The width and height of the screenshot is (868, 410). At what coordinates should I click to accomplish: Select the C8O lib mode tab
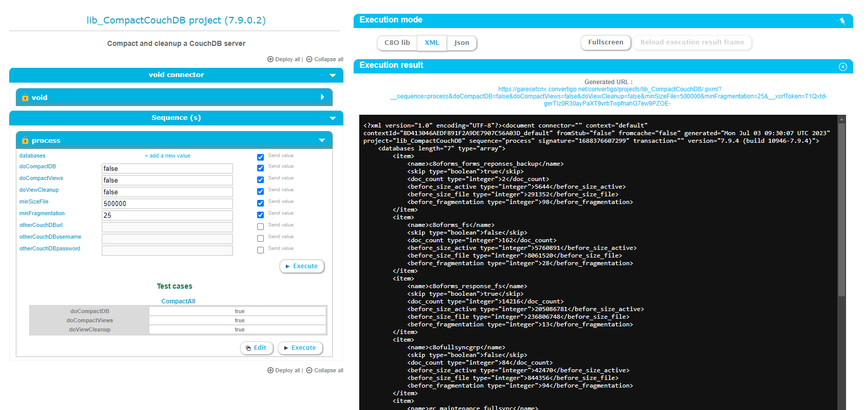click(397, 43)
